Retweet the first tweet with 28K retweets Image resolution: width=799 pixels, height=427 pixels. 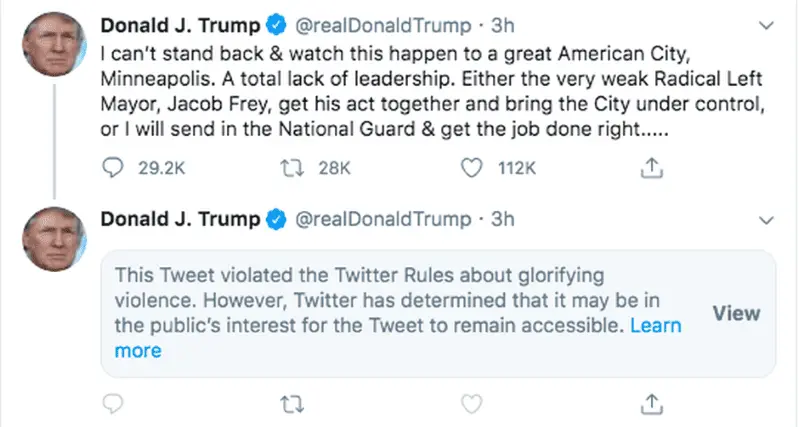click(290, 170)
